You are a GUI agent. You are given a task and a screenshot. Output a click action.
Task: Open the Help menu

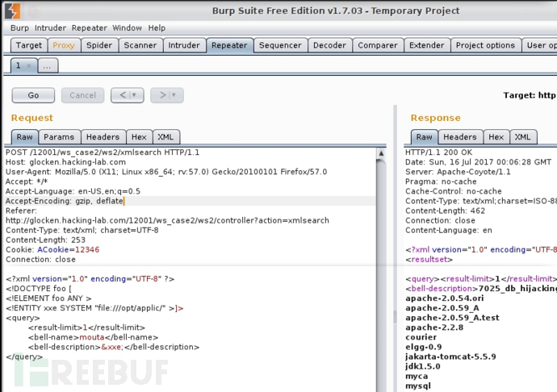157,27
